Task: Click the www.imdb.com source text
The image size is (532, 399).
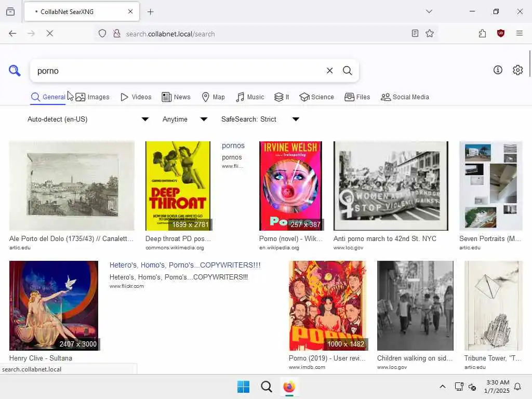Action: 307,367
